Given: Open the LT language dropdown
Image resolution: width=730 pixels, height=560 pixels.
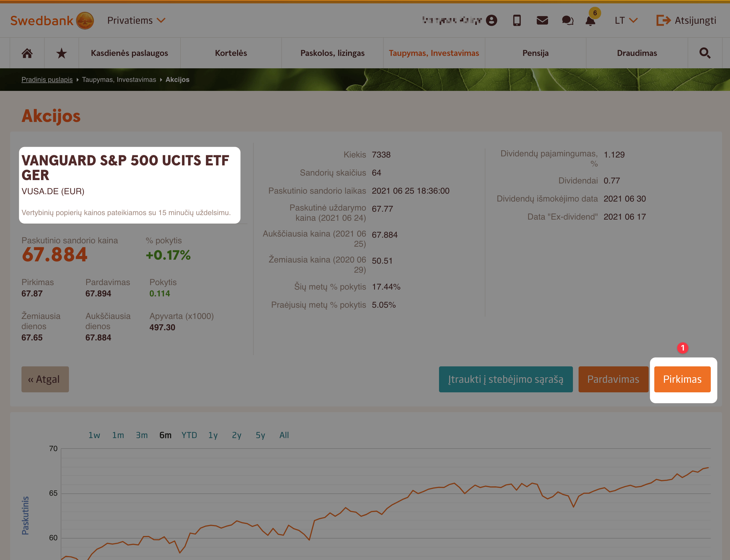Looking at the screenshot, I should pos(626,20).
